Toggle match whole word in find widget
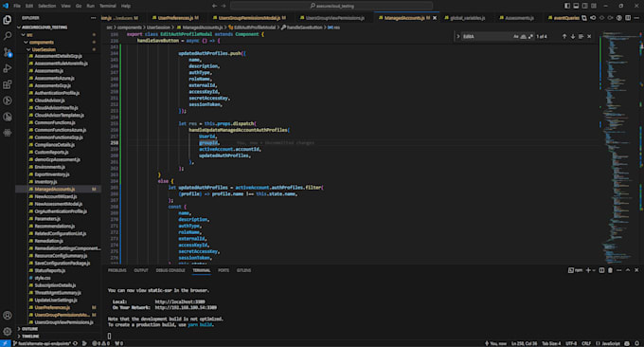 [x=523, y=37]
